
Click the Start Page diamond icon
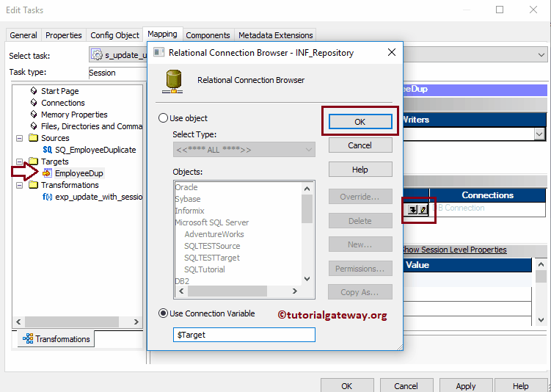pos(34,91)
